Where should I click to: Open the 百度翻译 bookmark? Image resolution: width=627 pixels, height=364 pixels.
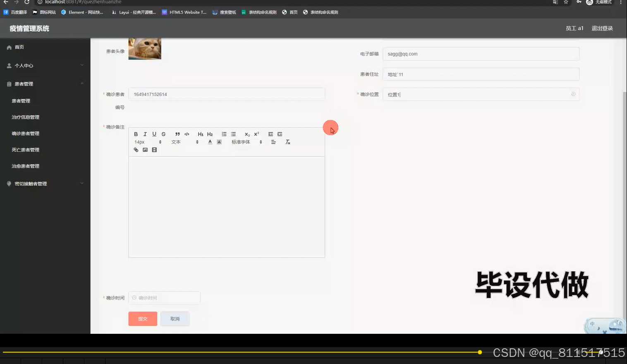coord(15,12)
